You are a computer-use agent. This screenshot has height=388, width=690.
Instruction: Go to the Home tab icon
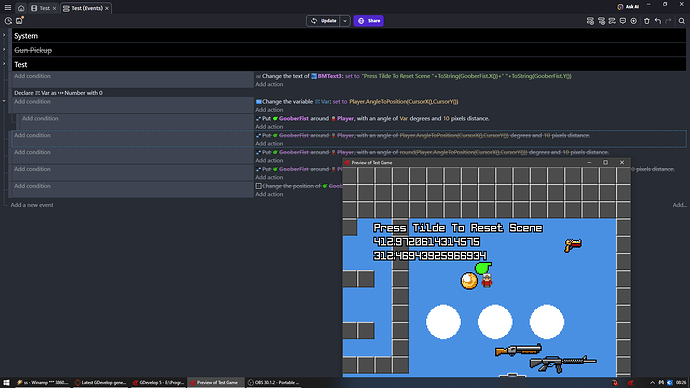21,8
